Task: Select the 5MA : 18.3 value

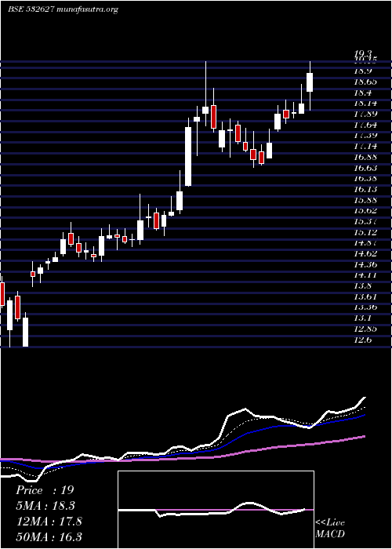Action: coord(45,506)
